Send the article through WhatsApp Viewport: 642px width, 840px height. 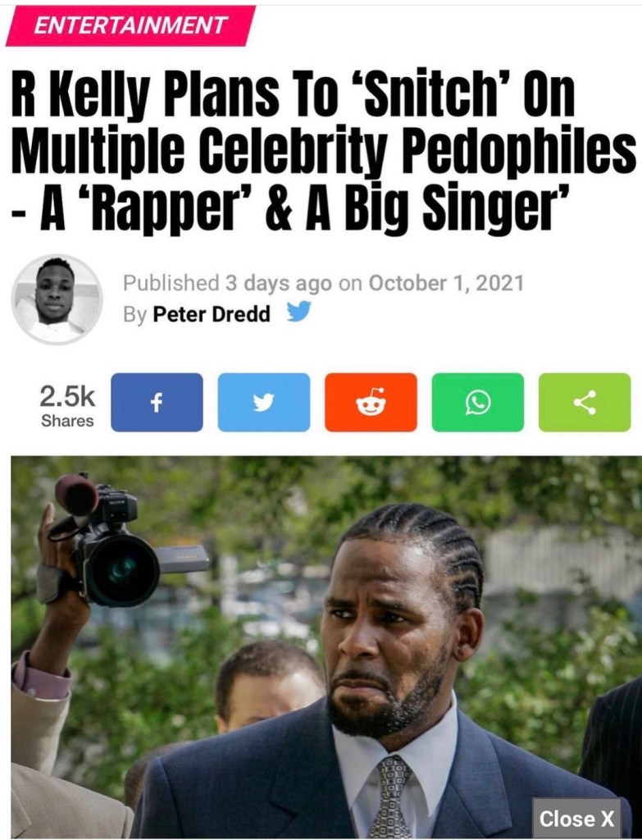pyautogui.click(x=478, y=402)
